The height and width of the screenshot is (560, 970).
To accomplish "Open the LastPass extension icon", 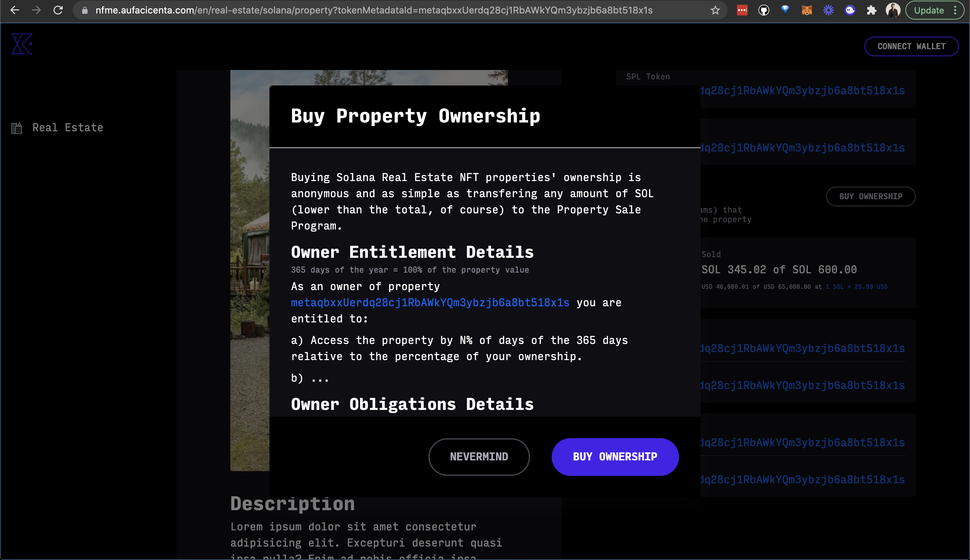I will pos(742,10).
